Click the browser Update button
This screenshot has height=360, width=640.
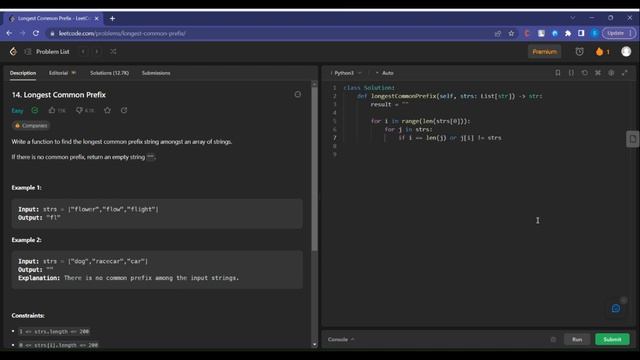coord(619,33)
